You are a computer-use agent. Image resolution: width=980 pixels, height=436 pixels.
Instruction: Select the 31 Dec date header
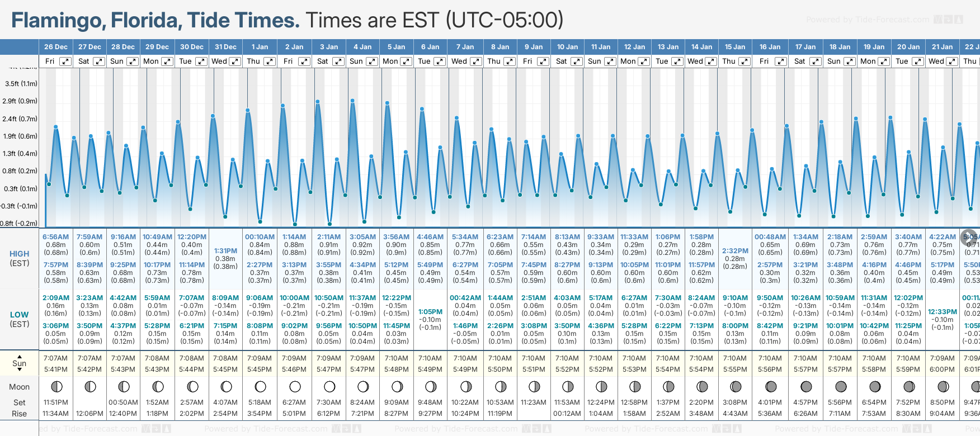click(x=225, y=47)
